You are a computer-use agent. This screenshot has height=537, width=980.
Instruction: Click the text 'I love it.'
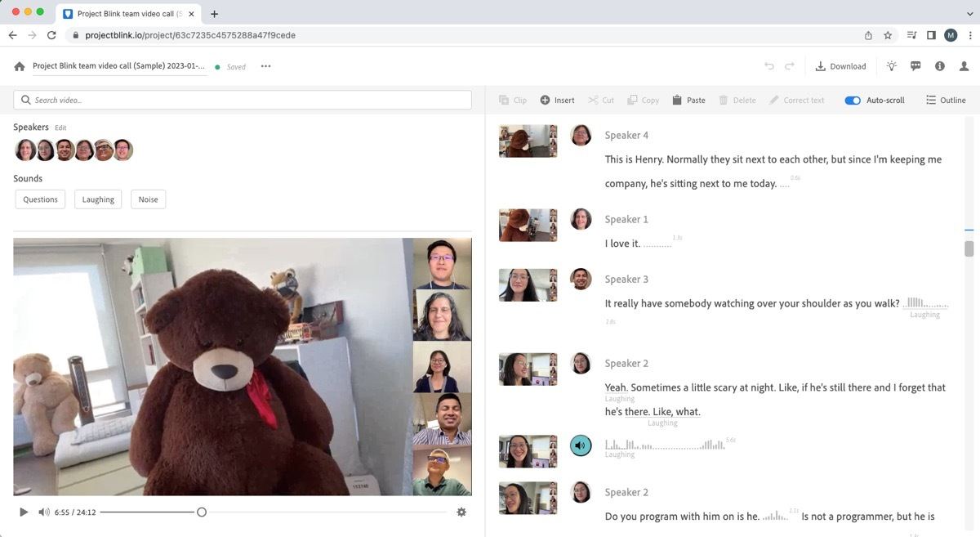tap(622, 244)
